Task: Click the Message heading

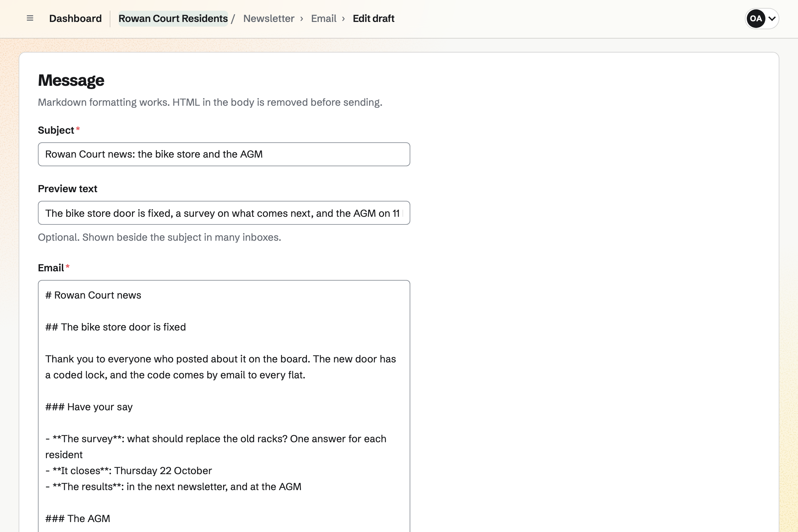Action: pos(71,80)
